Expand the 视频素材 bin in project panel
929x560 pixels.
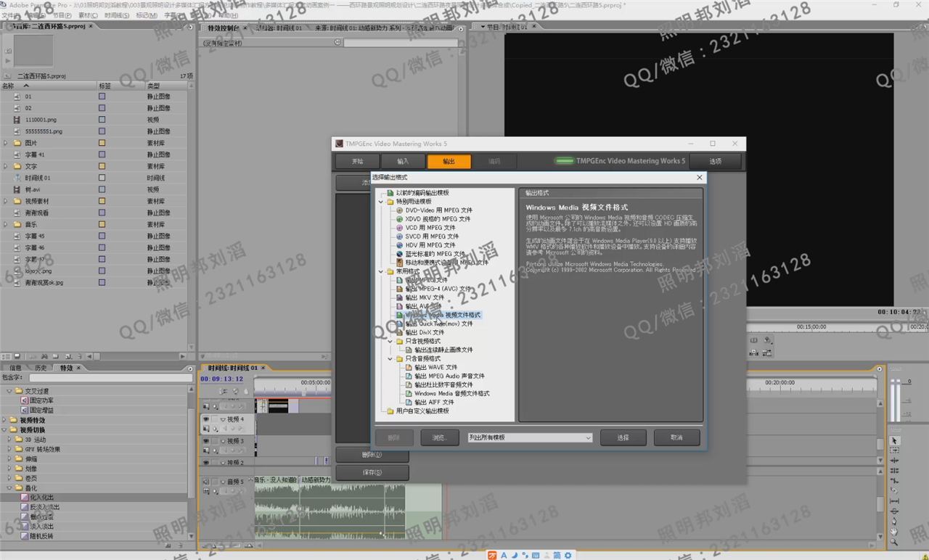point(6,201)
